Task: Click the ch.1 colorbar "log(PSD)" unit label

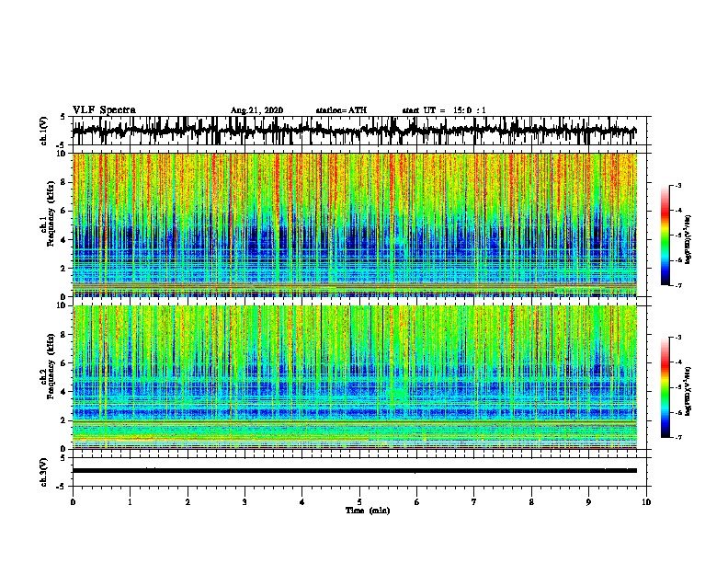Action: 688,239
